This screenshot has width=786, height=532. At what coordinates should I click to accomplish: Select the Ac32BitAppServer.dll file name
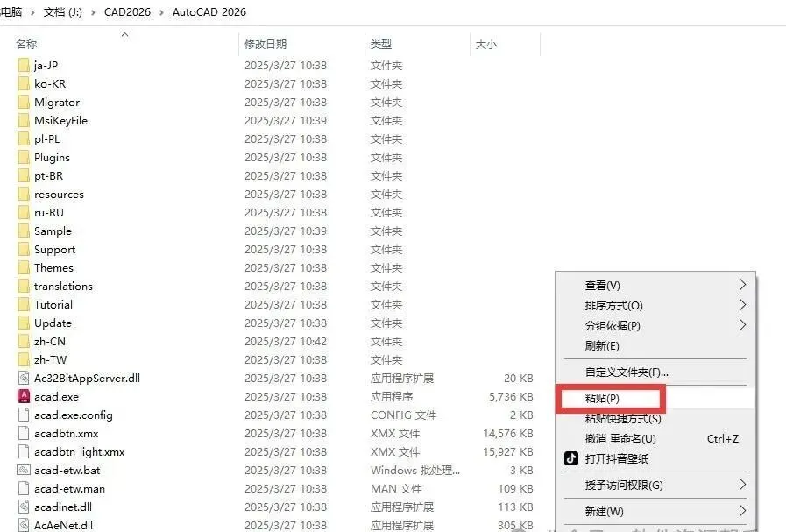(87, 379)
